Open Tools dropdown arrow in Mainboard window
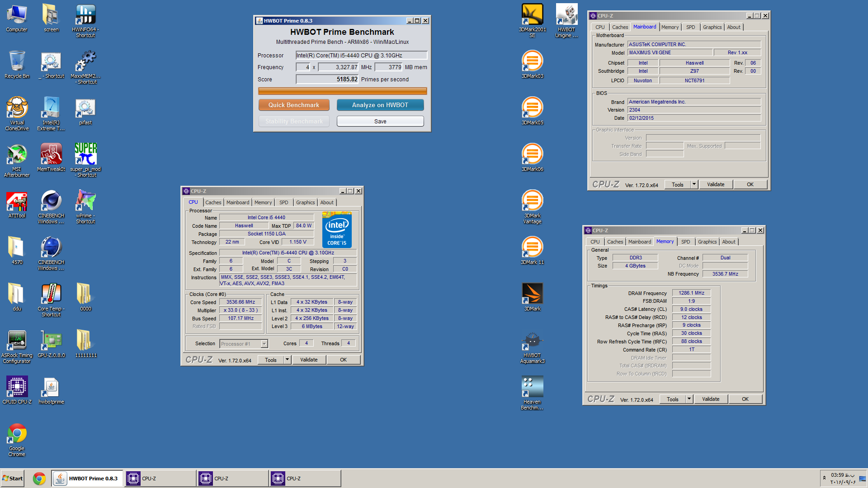 (694, 184)
